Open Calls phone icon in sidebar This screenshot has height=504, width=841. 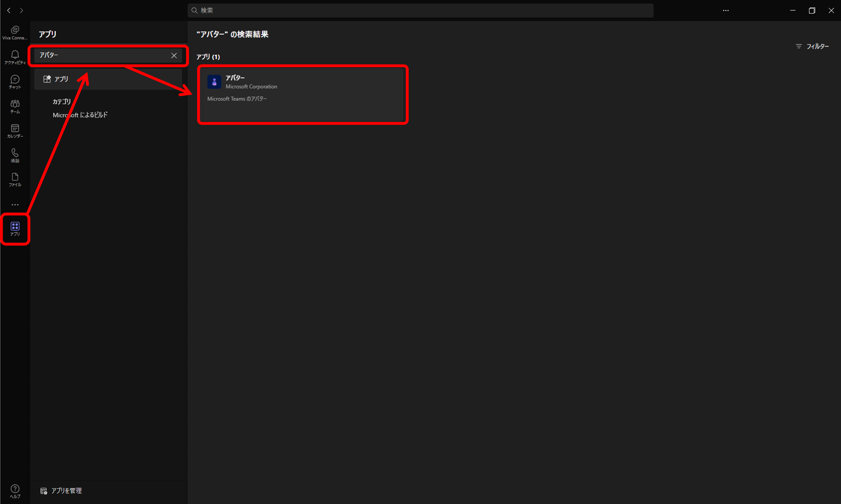[x=15, y=155]
